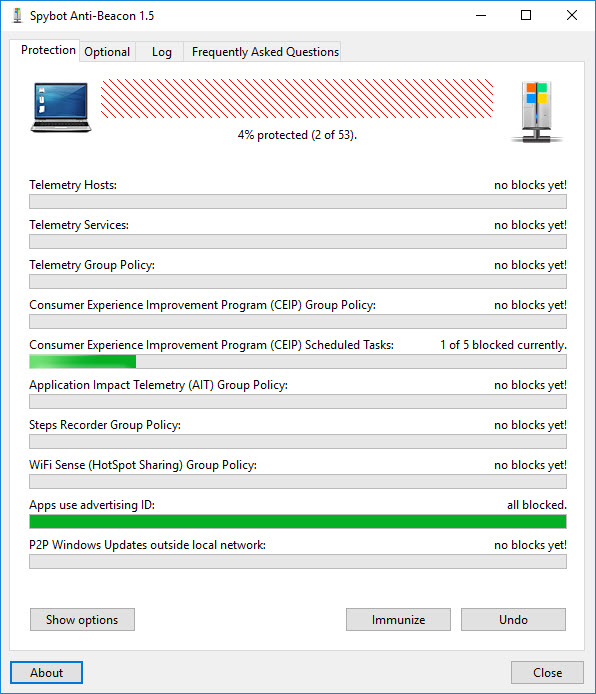The image size is (596, 694).
Task: Click the Telemetry Hosts progress bar
Action: [298, 201]
